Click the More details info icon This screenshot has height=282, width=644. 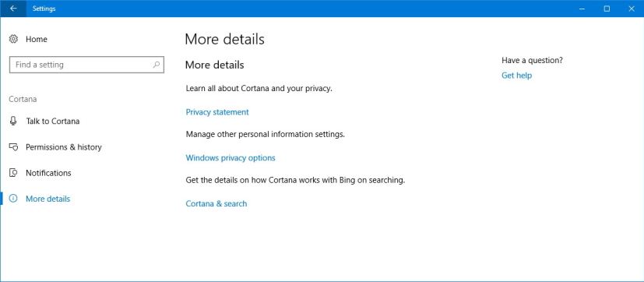point(13,199)
